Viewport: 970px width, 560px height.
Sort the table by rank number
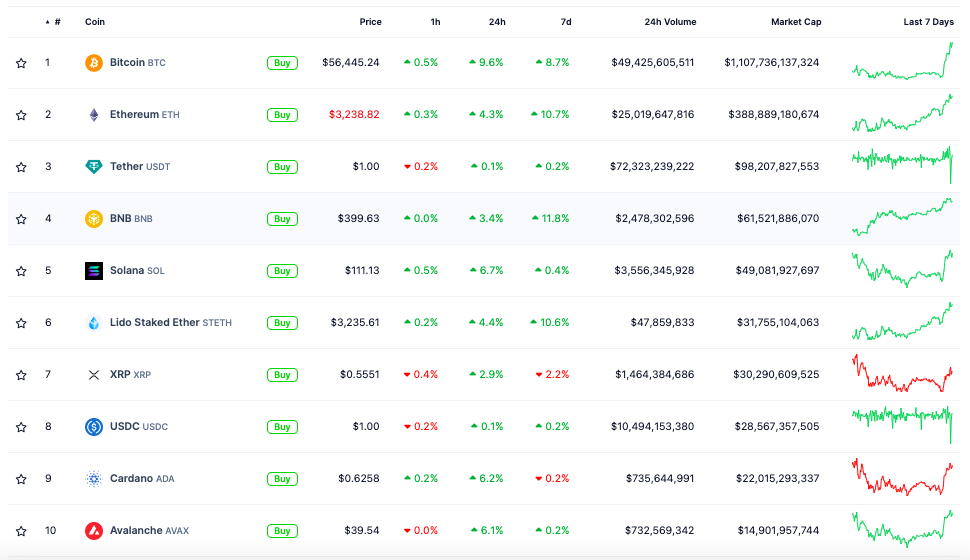click(x=55, y=22)
